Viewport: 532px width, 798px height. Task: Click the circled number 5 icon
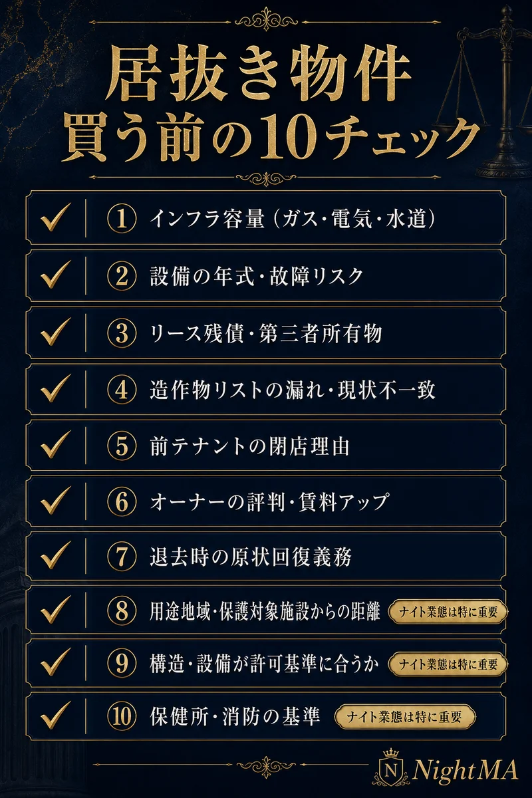point(122,446)
